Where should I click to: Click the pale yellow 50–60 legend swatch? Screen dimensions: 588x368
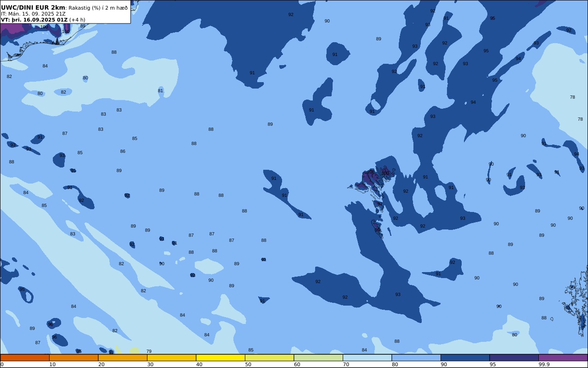[269, 357]
